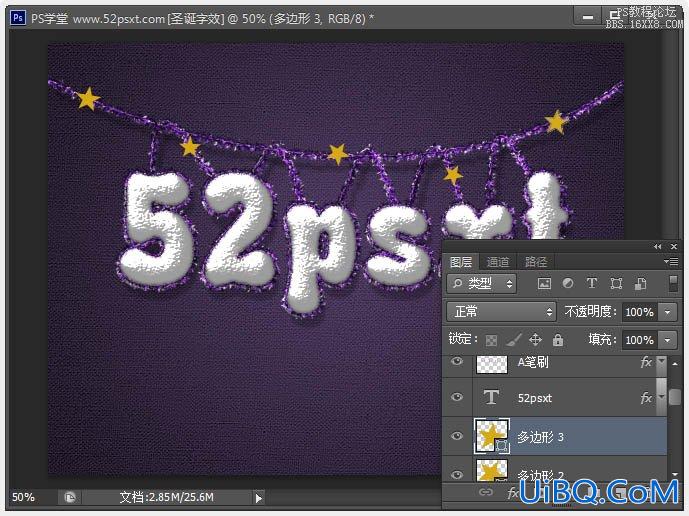Select the 多边形 3 layer name
This screenshot has height=516, width=689.
tap(540, 437)
